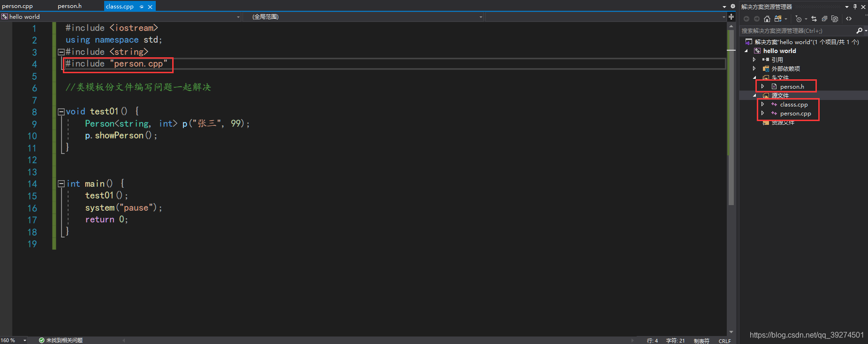Collapse the 源文件 folder
868x344 pixels.
click(x=754, y=95)
